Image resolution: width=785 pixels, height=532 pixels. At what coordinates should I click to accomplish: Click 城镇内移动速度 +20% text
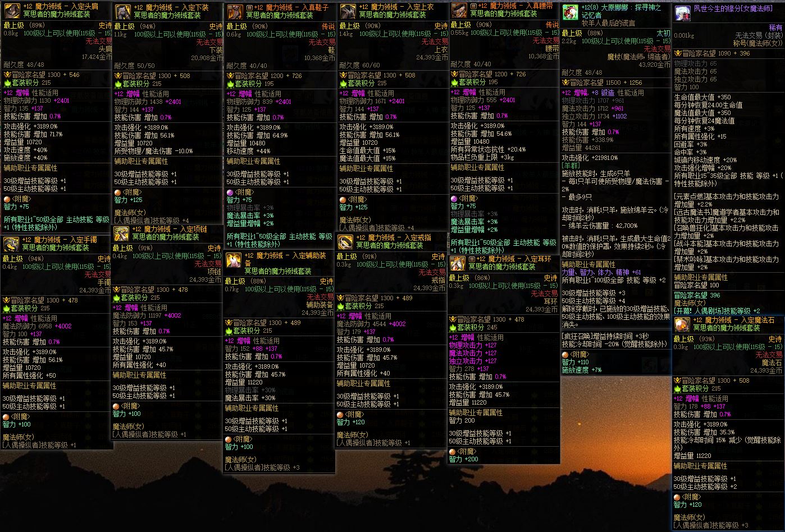point(705,160)
